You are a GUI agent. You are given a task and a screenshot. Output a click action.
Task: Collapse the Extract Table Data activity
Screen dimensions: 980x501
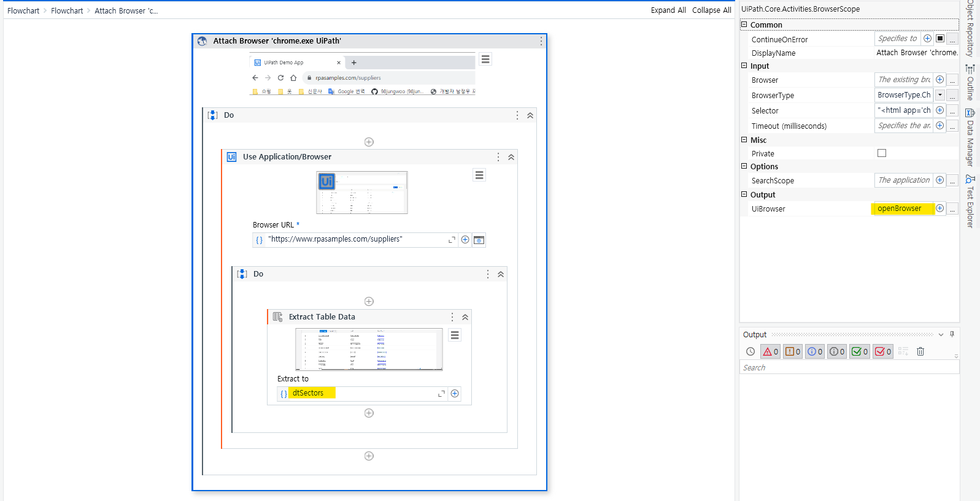coord(465,317)
